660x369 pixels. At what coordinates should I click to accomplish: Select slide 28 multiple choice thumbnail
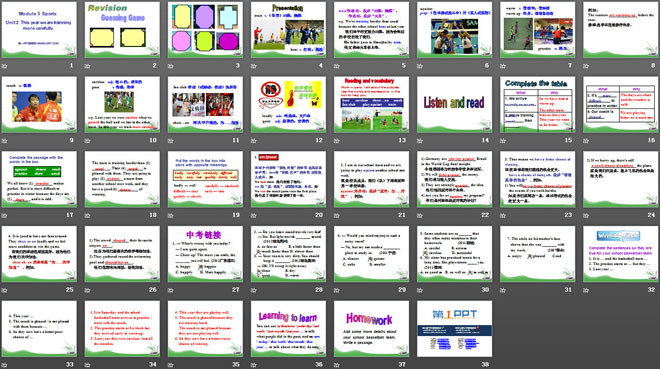288,254
